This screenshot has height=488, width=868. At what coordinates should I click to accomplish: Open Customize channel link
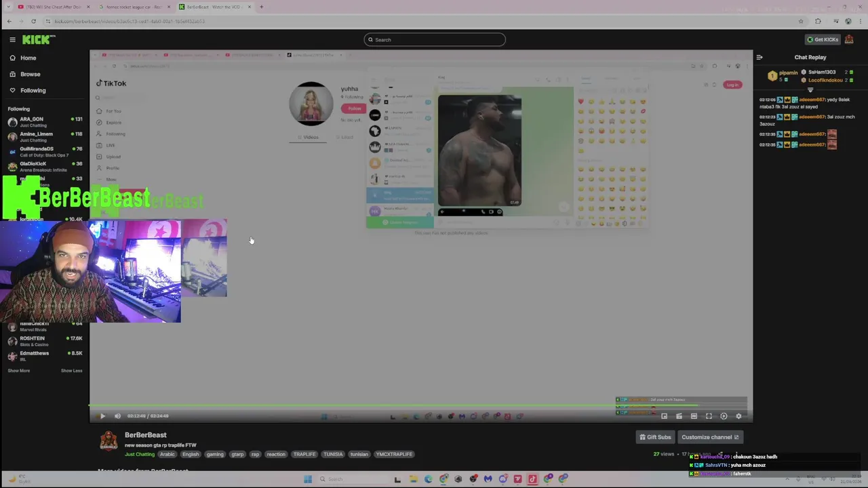[x=710, y=437]
